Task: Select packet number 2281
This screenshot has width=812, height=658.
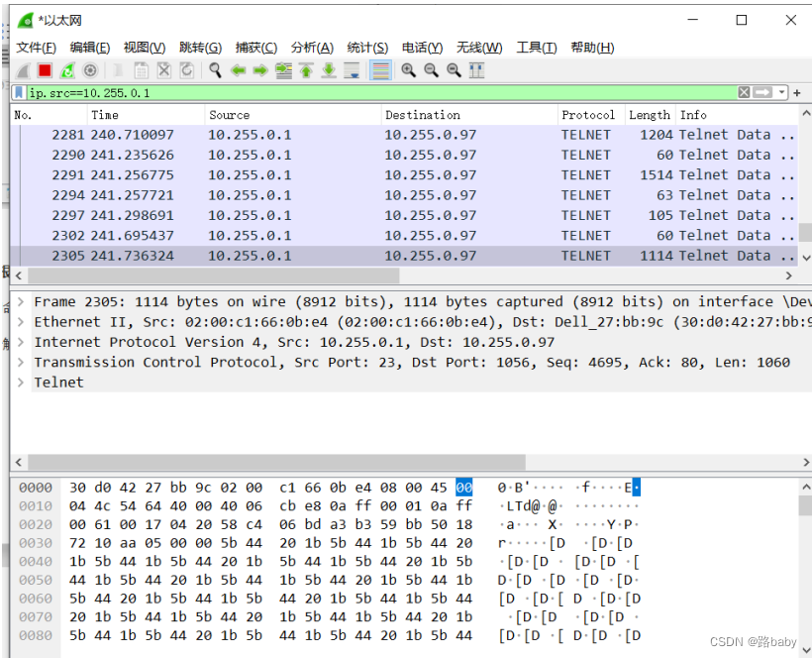Action: pos(404,135)
